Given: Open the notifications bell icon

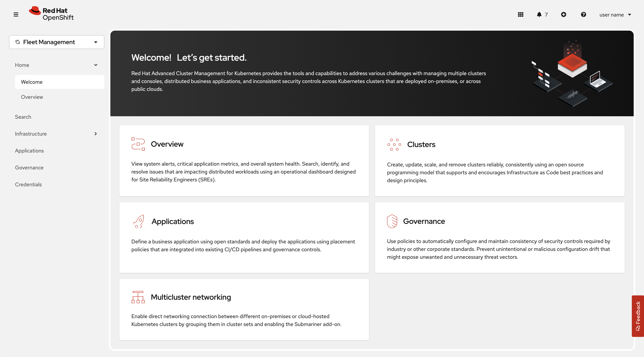Looking at the screenshot, I should [x=539, y=14].
